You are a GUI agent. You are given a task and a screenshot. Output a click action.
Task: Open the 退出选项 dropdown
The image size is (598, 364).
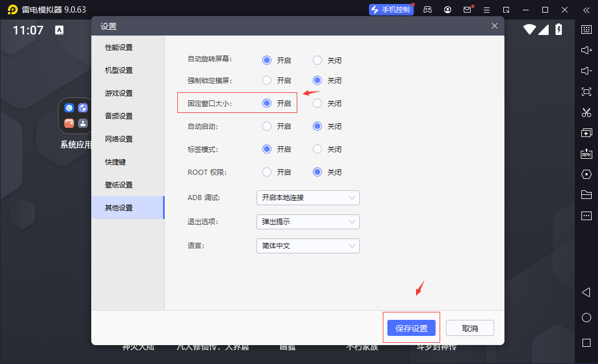point(308,221)
